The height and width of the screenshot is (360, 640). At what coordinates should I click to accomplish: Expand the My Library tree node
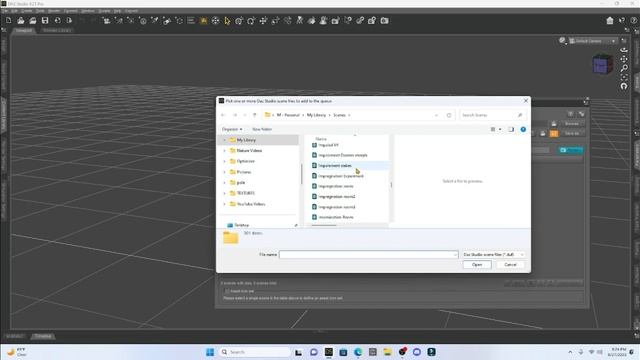tap(224, 140)
